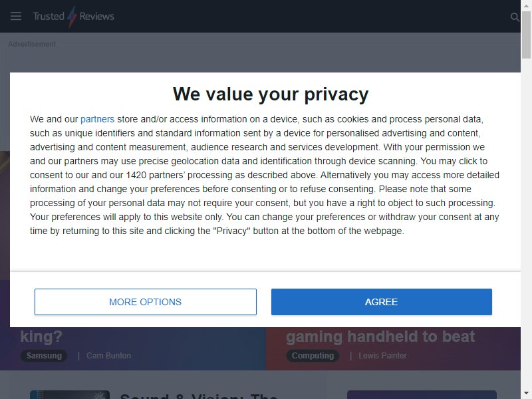The image size is (532, 399).
Task: Open the site search magnifier
Action: [515, 17]
